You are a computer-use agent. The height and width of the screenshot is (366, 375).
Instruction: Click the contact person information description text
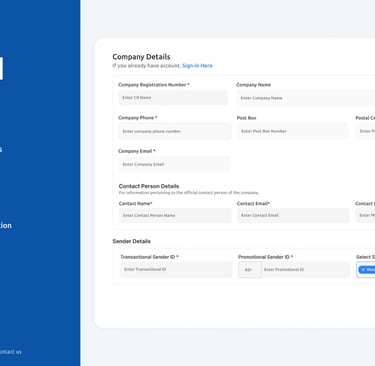point(189,193)
